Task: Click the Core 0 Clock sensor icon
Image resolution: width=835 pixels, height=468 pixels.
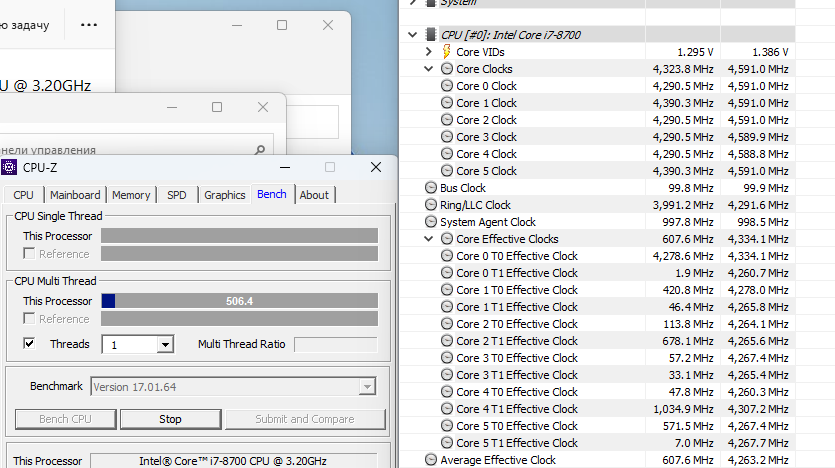Action: [x=447, y=86]
